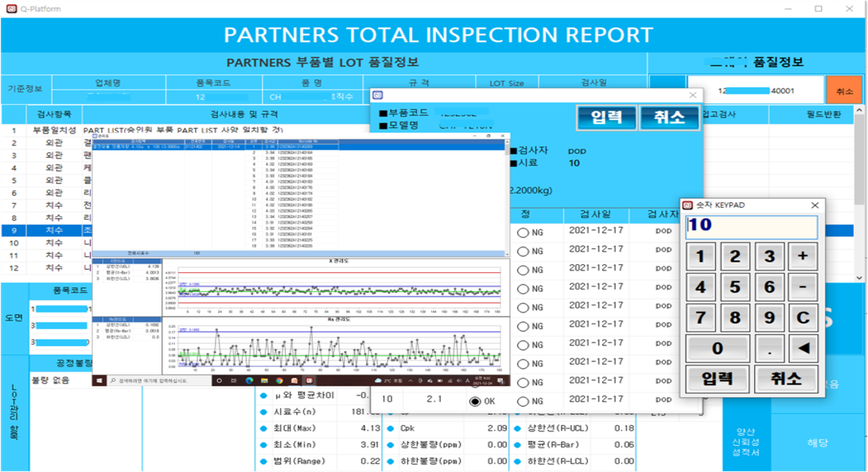
Task: Click keypad digit 8
Action: coord(734,318)
